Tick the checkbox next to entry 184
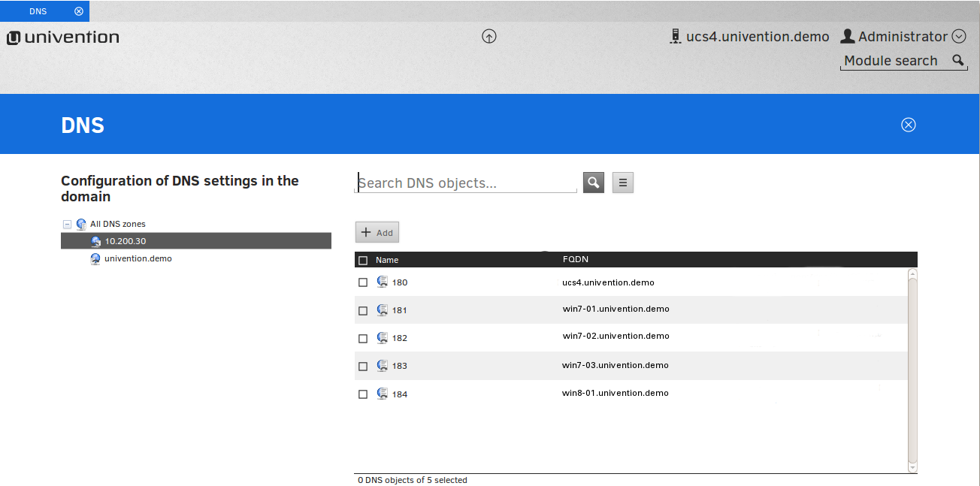 click(363, 394)
